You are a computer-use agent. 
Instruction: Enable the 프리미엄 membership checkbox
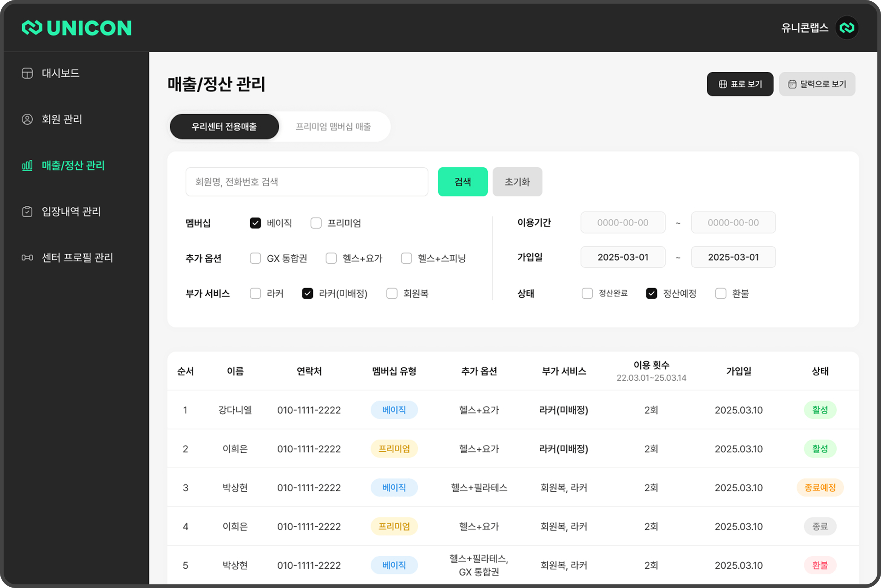coord(316,223)
